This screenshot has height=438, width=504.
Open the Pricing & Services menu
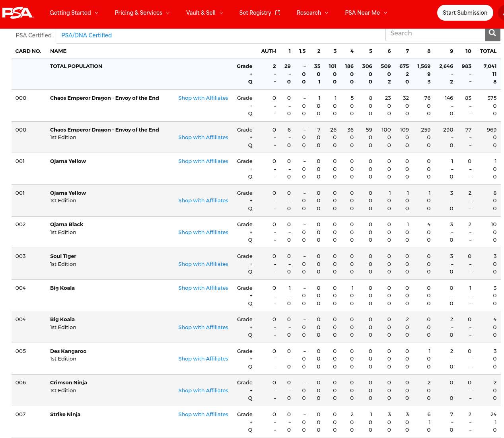point(142,13)
